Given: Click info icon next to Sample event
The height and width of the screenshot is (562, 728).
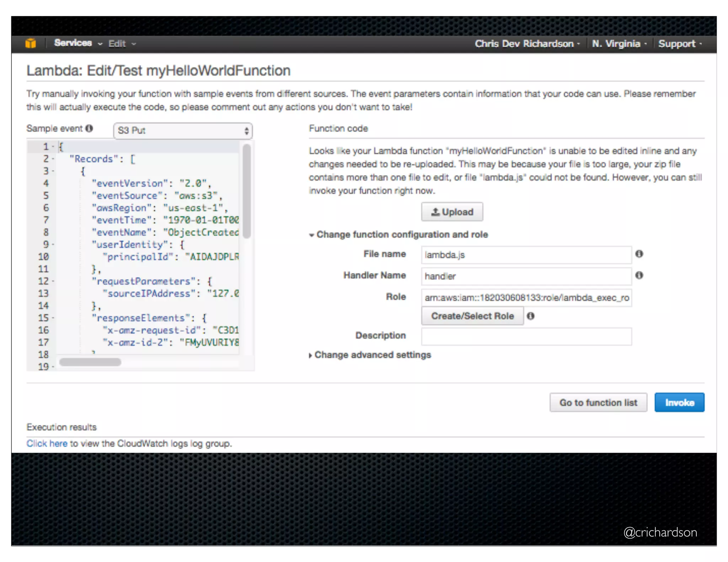Looking at the screenshot, I should 89,128.
